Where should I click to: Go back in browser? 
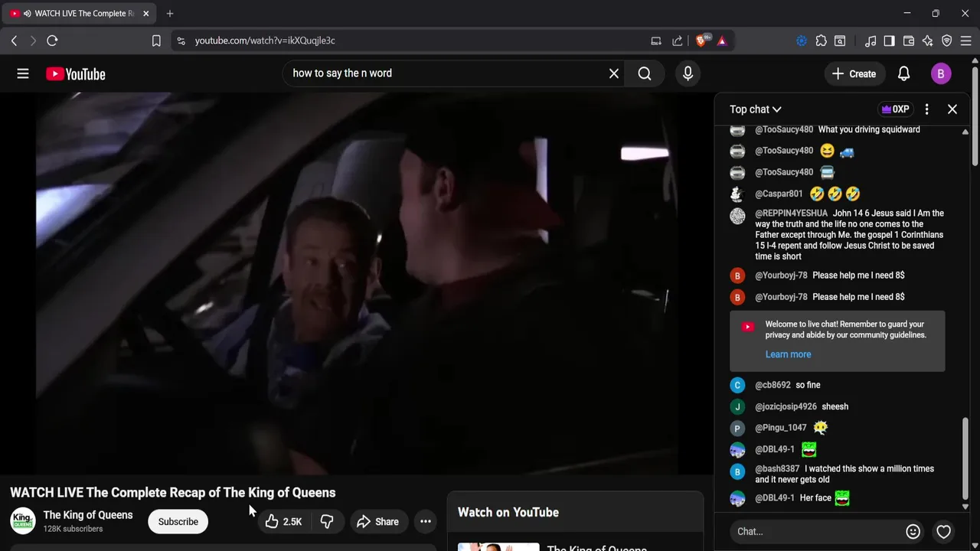coord(14,41)
